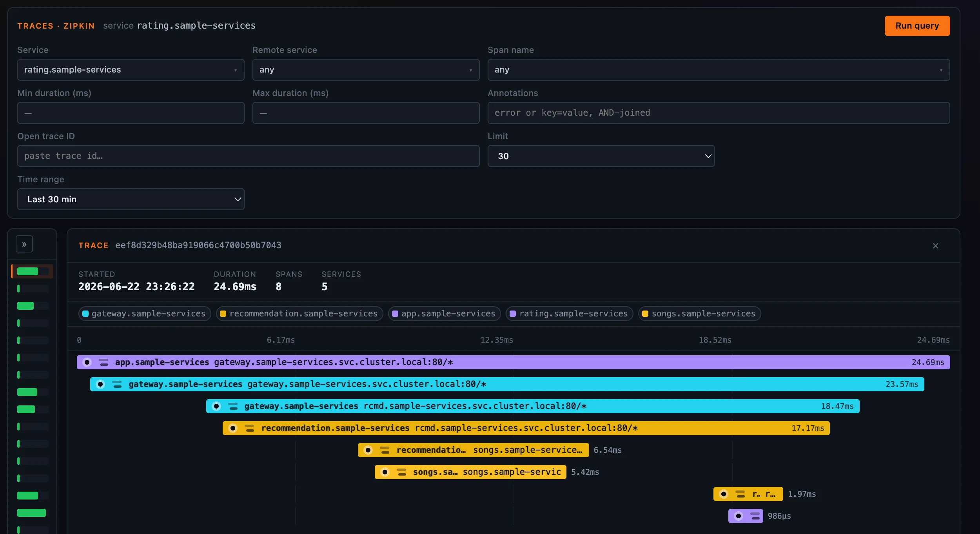Click the started time 2026-06-22 23:26:22
The image size is (980, 534).
(136, 287)
